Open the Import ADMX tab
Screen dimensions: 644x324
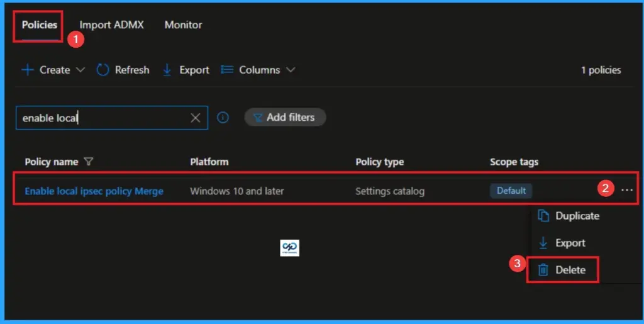[112, 25]
